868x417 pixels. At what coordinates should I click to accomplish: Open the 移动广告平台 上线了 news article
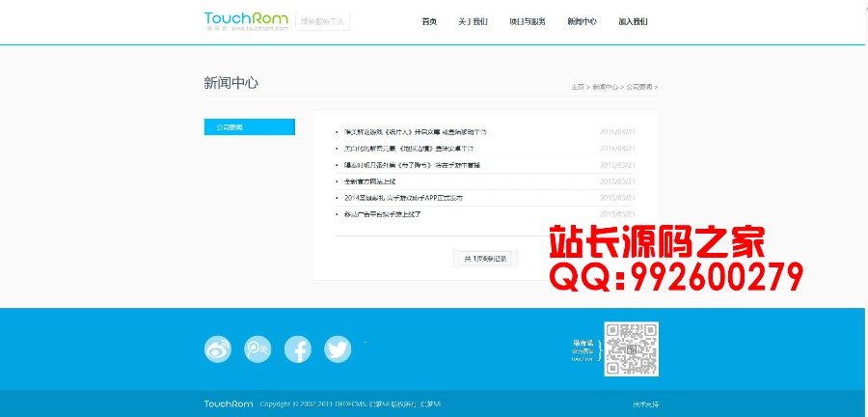382,214
